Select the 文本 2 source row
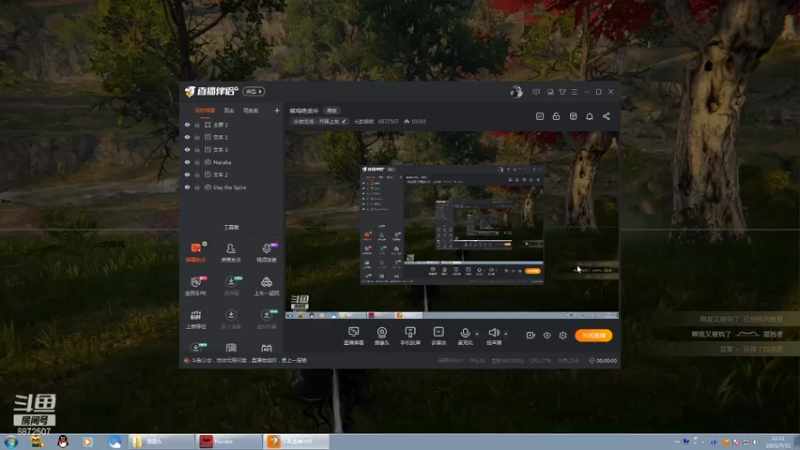 (232, 174)
